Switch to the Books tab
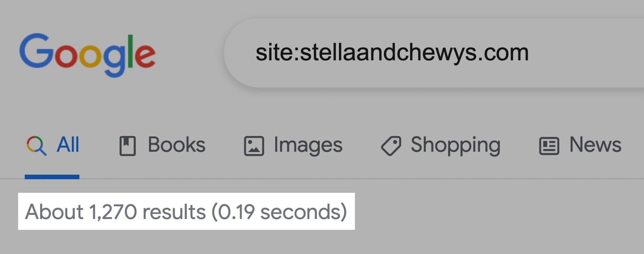Image resolution: width=644 pixels, height=254 pixels. click(176, 145)
